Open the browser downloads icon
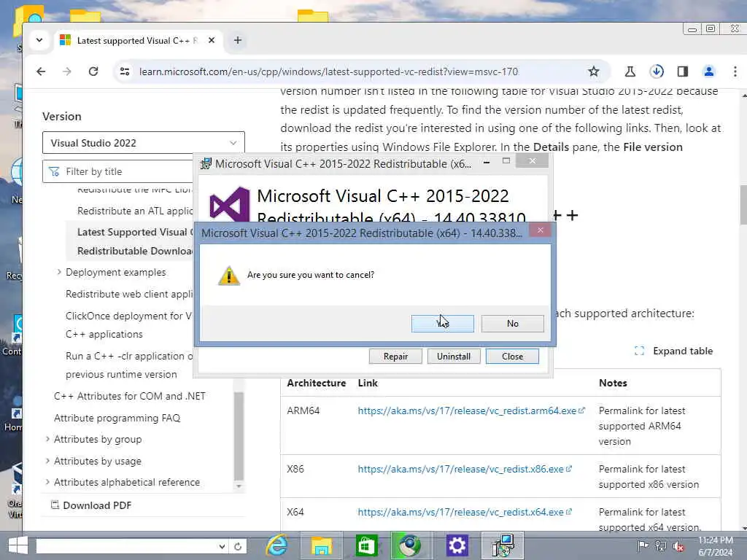 click(x=657, y=71)
